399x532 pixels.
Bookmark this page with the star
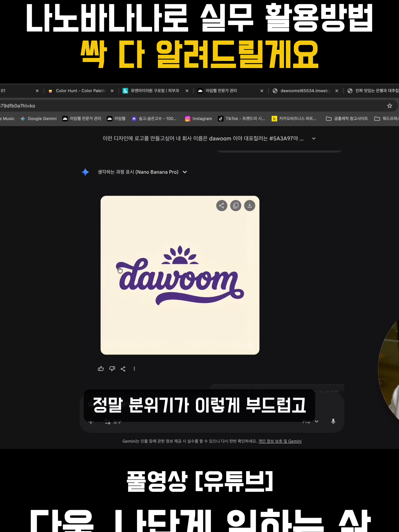[x=390, y=106]
